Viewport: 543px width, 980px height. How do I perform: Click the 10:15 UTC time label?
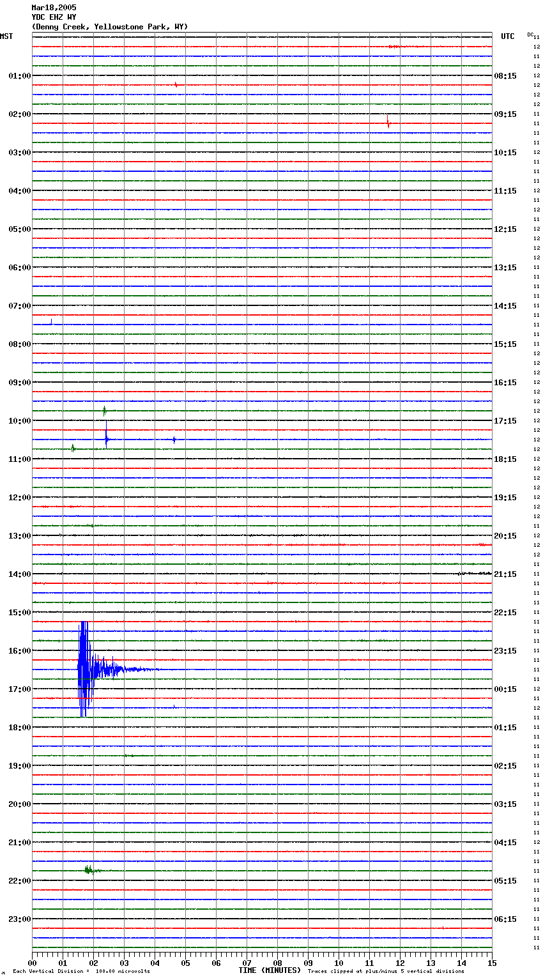[505, 153]
